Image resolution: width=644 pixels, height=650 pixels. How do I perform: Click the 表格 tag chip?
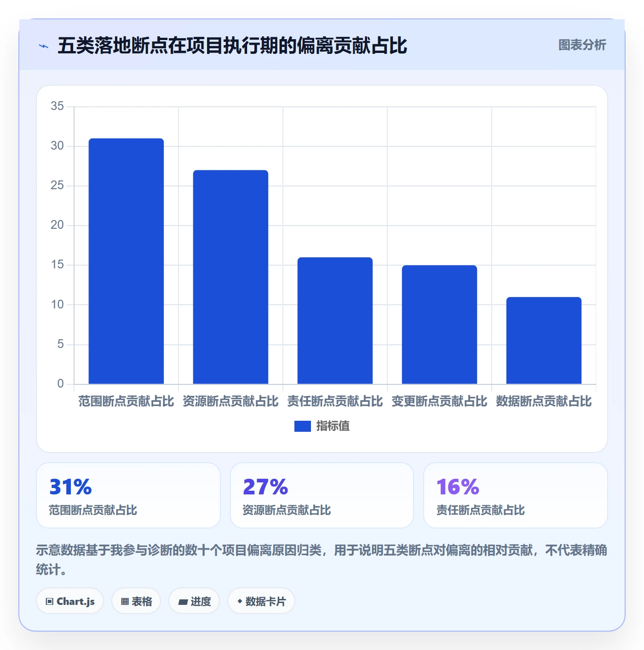[x=136, y=601]
